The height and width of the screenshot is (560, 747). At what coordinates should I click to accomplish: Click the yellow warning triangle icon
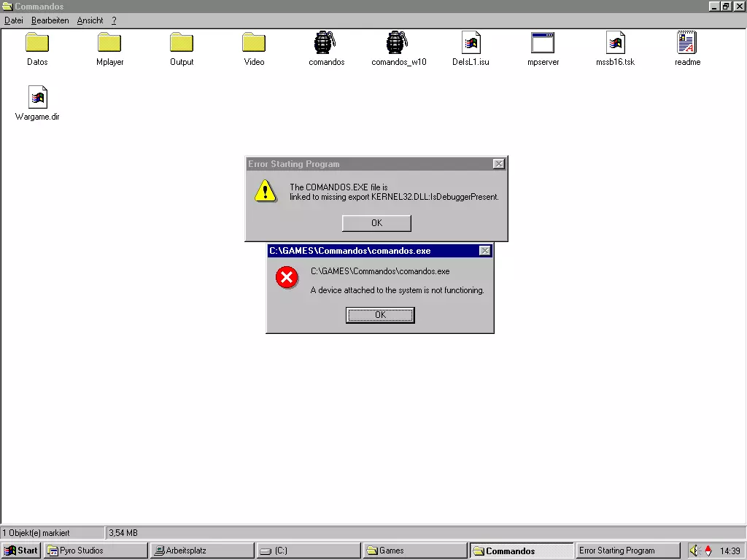pos(266,191)
